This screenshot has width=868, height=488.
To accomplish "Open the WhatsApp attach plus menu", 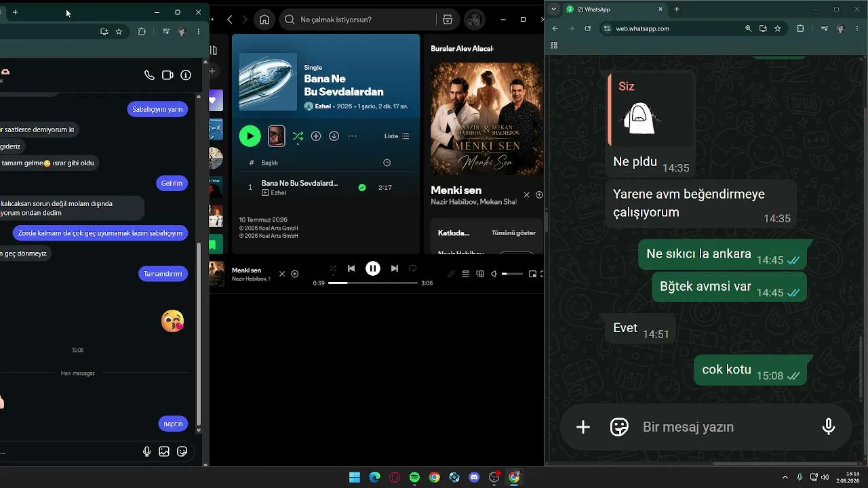I will 583,427.
